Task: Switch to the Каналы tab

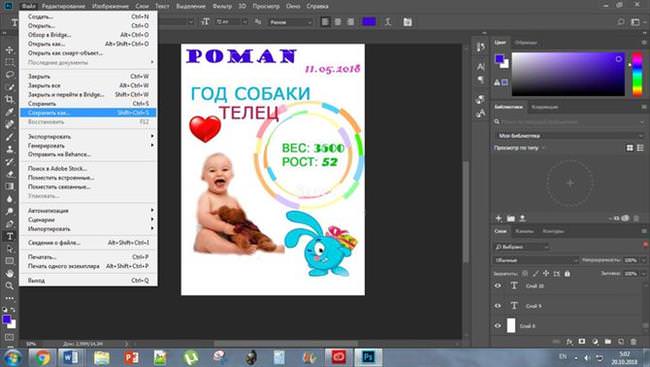Action: click(524, 231)
